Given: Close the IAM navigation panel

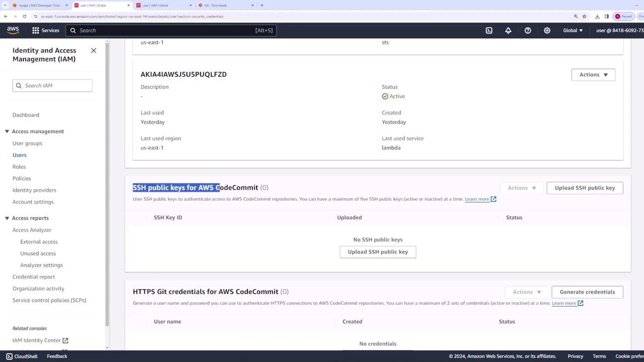Looking at the screenshot, I should click(x=94, y=50).
